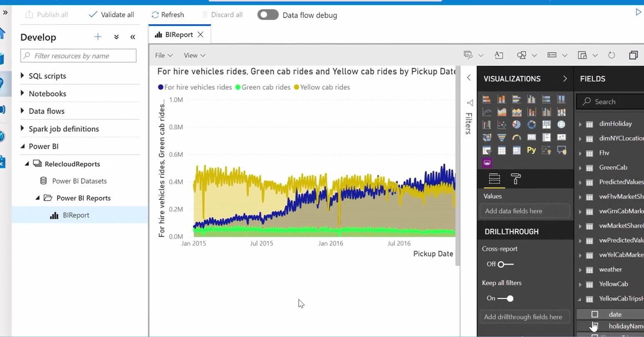Choose the Q&A visualization
This screenshot has width=644, height=337.
coord(562,150)
